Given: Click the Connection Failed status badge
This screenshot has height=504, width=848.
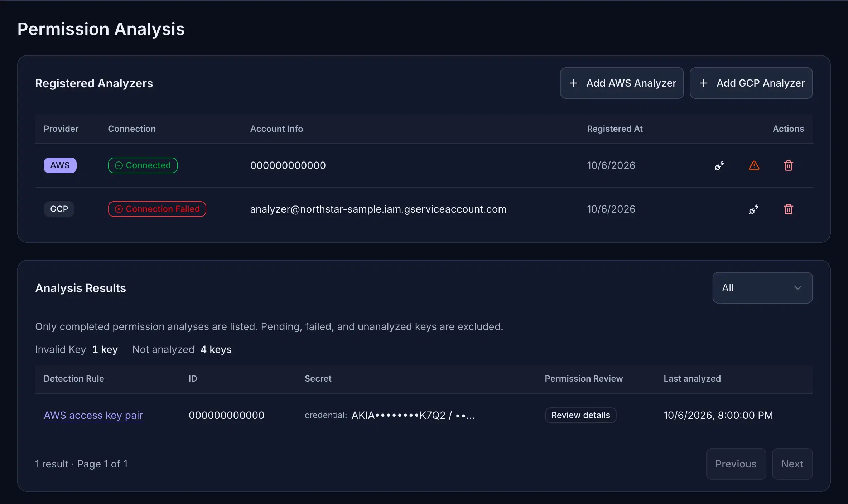Looking at the screenshot, I should point(157,209).
